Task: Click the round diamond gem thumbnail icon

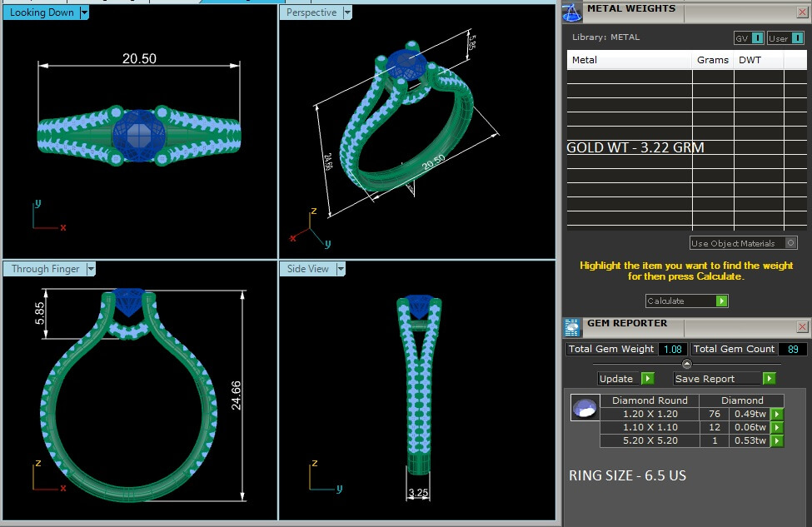Action: (584, 408)
